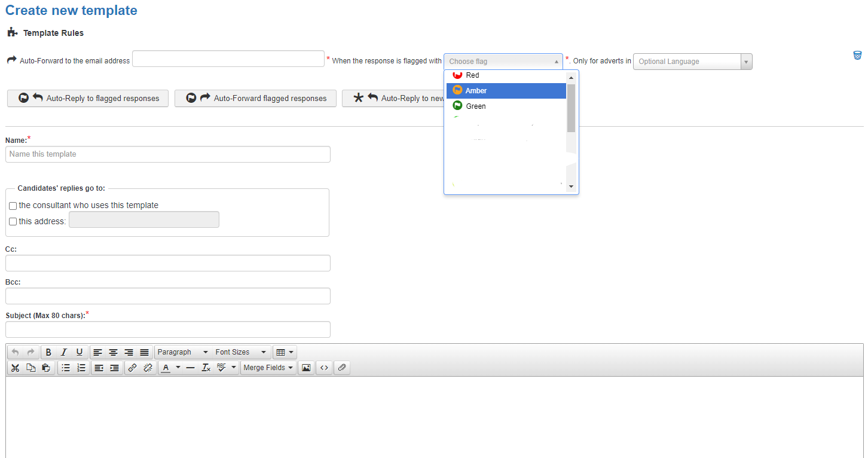The image size is (868, 458).
Task: Expand text color picker arrow
Action: [x=178, y=368]
